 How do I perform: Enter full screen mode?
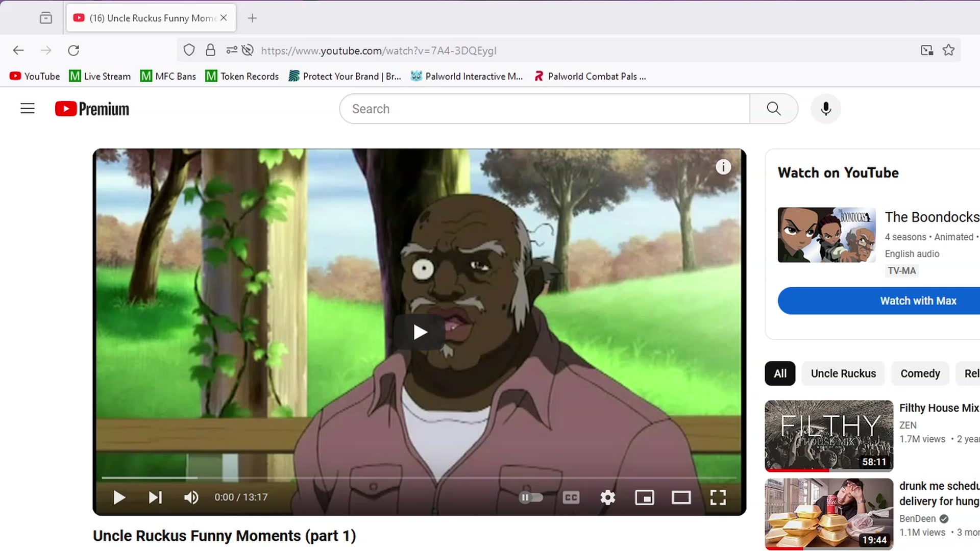tap(718, 497)
